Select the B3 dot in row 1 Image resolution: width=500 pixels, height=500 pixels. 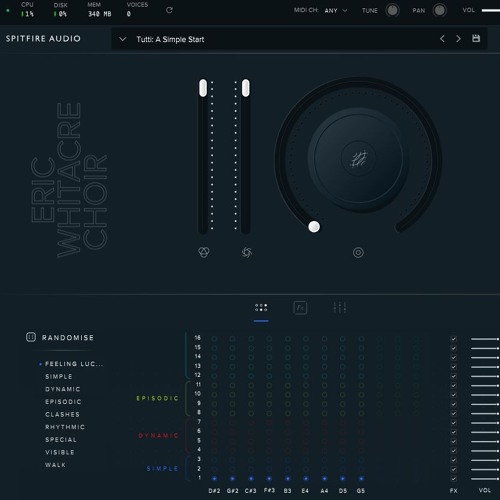click(x=288, y=478)
